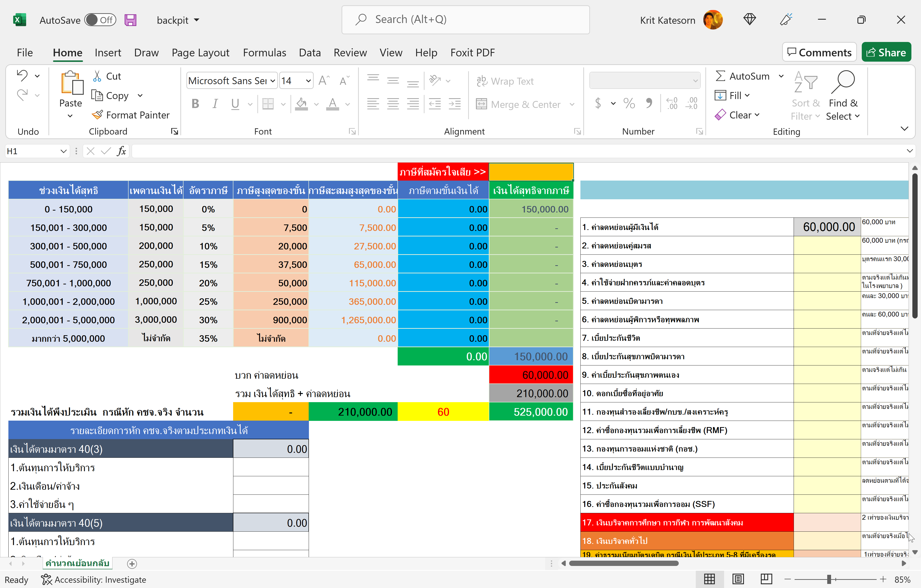This screenshot has height=588, width=921.
Task: Increase font size with large A icon
Action: 324,81
